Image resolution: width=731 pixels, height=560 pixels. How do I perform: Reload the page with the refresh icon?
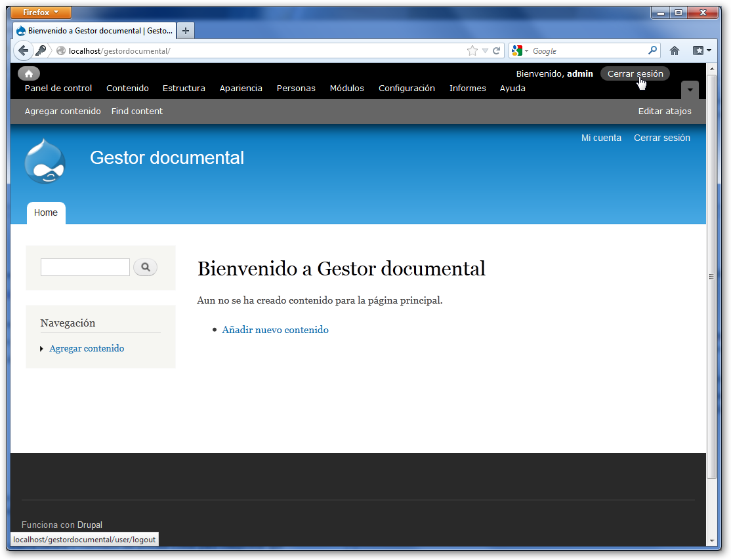click(x=497, y=50)
